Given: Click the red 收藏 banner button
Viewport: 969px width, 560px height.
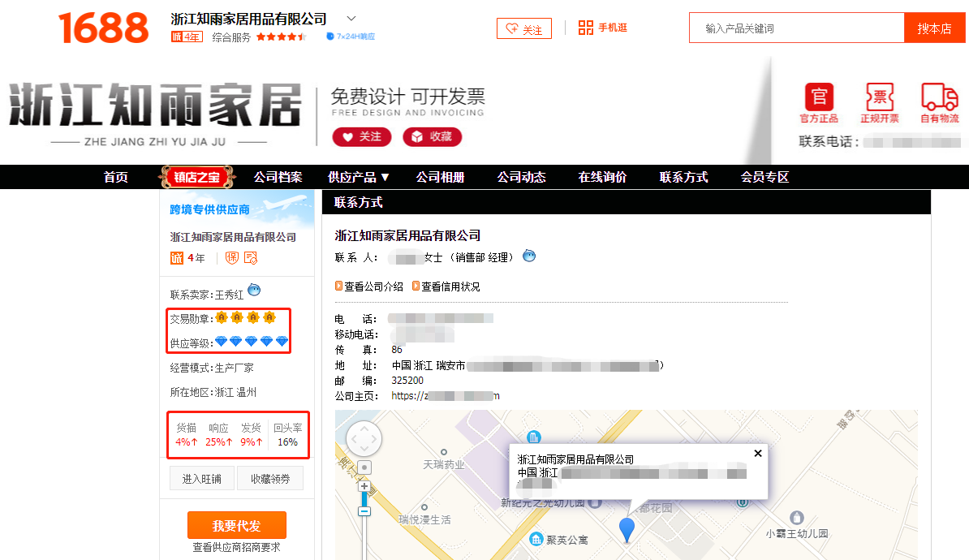Looking at the screenshot, I should pos(432,136).
